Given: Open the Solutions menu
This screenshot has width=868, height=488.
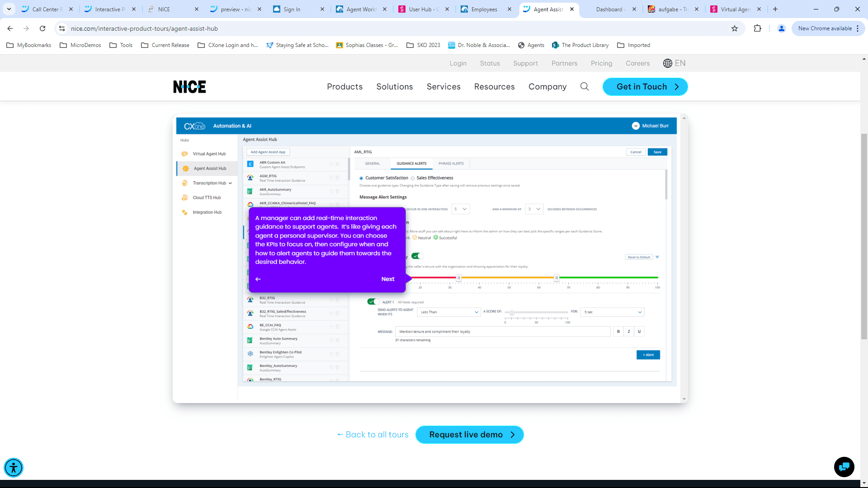Looking at the screenshot, I should point(395,87).
